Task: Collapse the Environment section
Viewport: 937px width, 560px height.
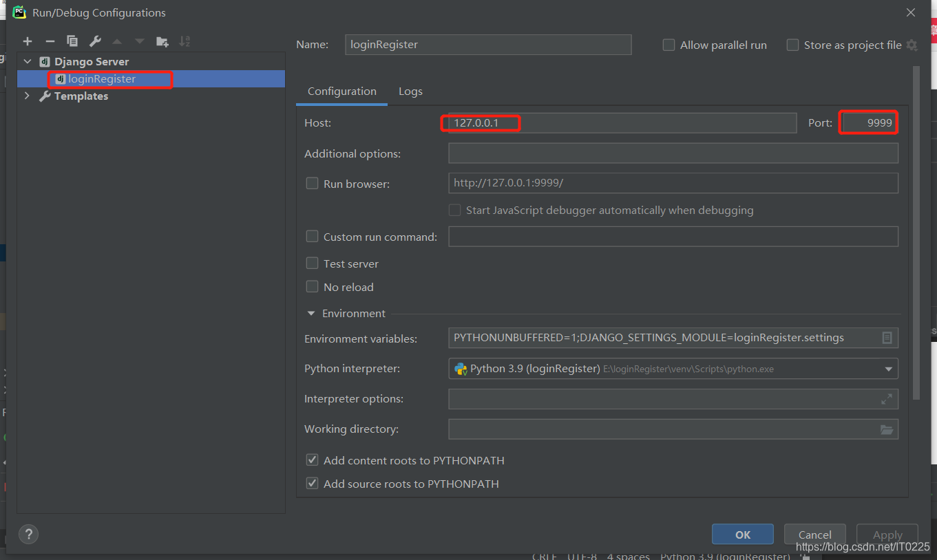Action: (310, 313)
